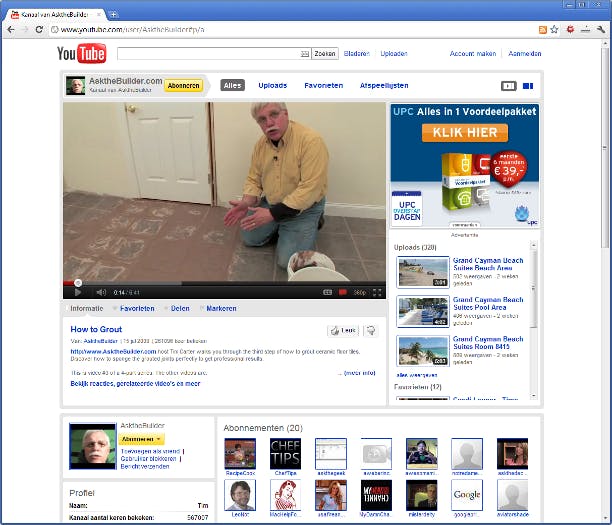Viewport: 612px width, 525px height.
Task: Open Abonneren dropdown in profile box
Action: (x=141, y=439)
